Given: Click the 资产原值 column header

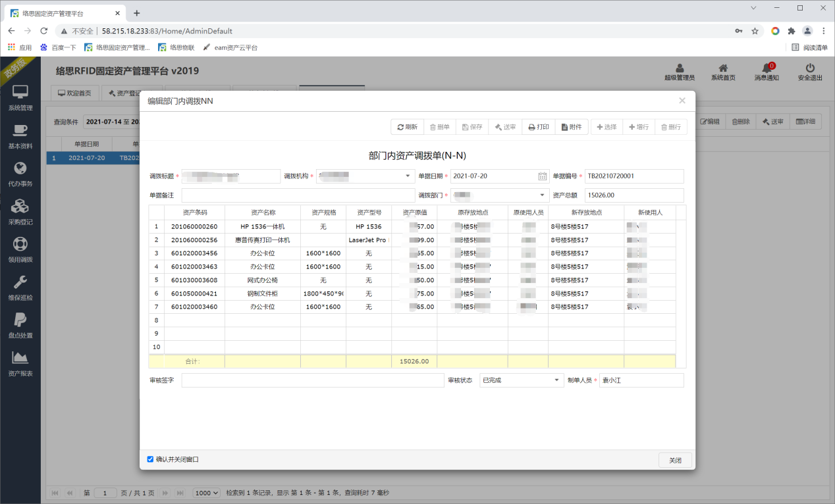Looking at the screenshot, I should 414,213.
